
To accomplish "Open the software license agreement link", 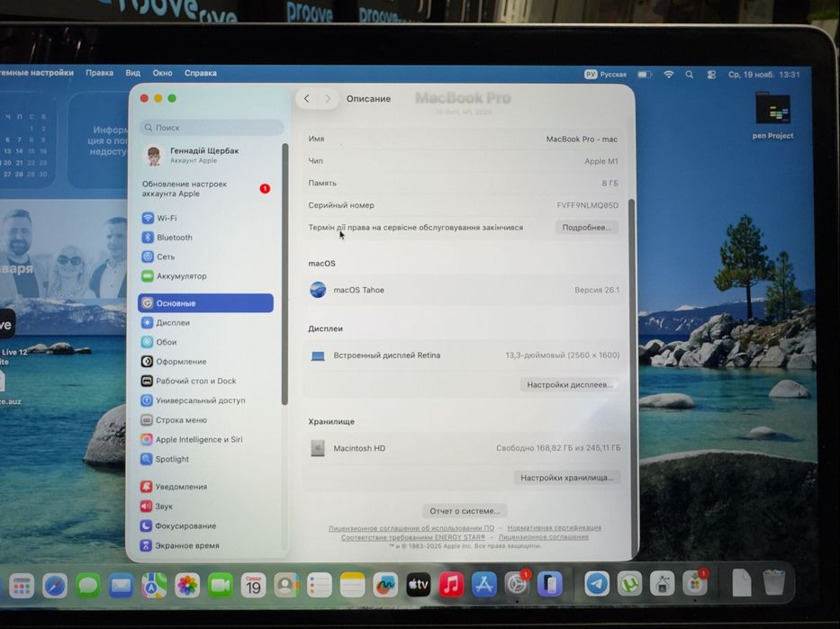I will (411, 528).
